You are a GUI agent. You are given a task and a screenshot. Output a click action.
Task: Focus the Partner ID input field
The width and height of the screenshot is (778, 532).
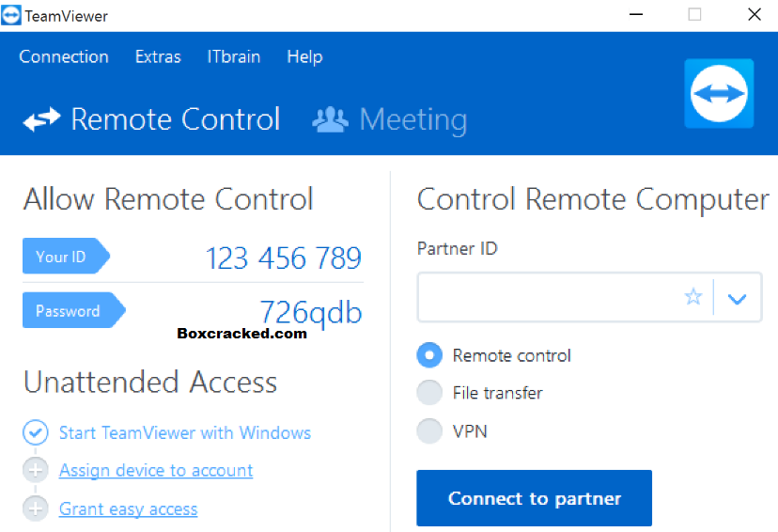point(589,297)
